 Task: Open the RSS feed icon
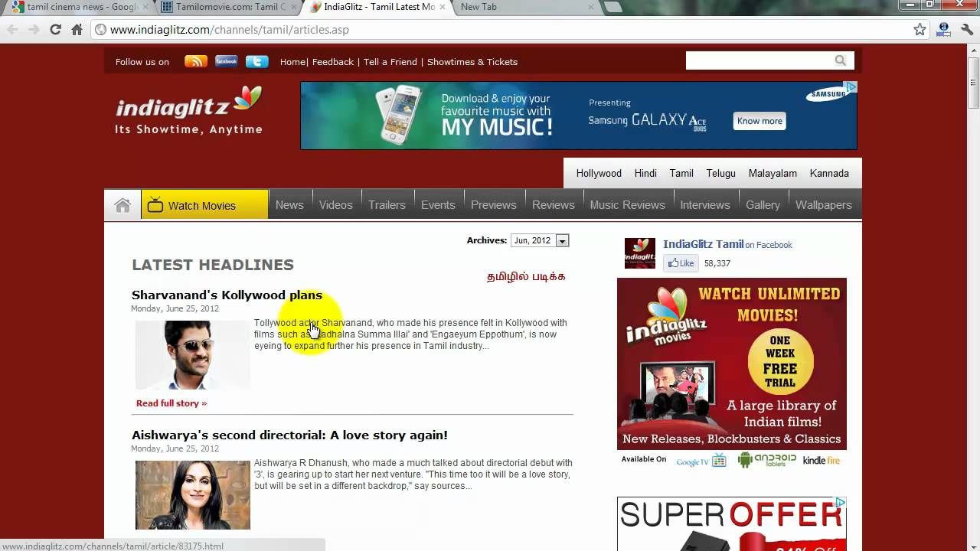pos(196,61)
